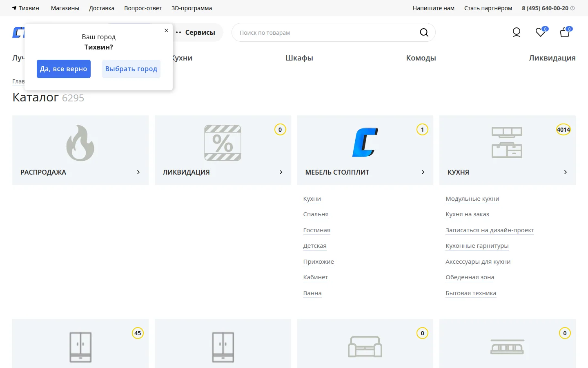
Task: Click the wardrobe icon in the second bottom card
Action: [223, 347]
